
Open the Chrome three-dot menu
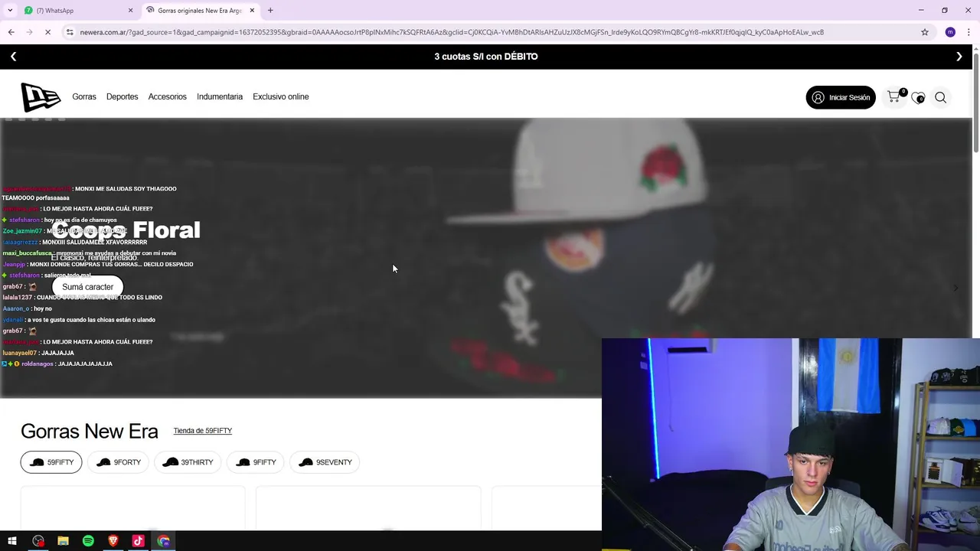tap(969, 32)
